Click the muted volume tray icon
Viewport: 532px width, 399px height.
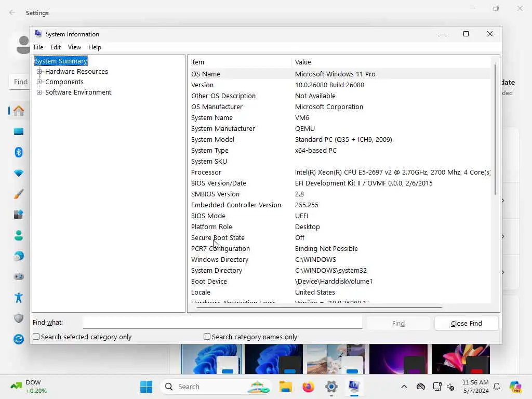click(450, 387)
